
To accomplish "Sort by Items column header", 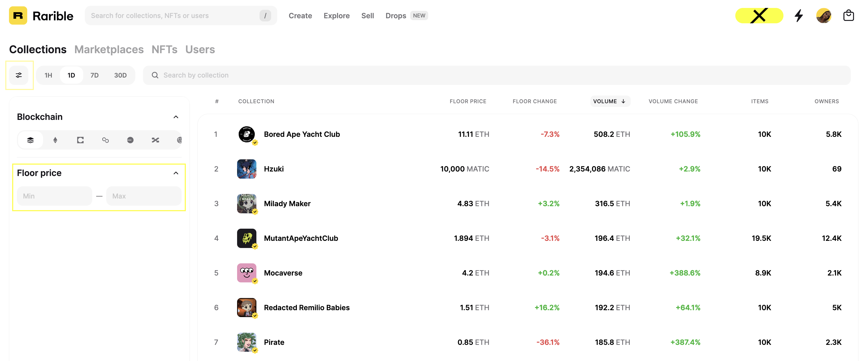I will 760,101.
